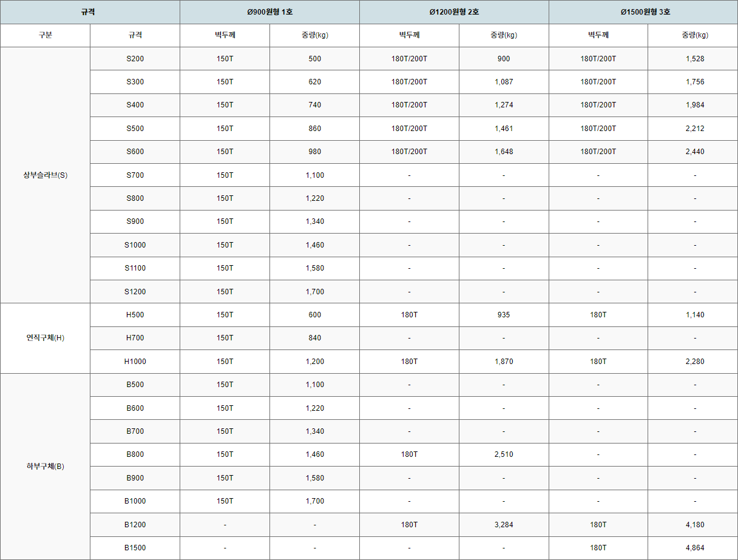
Task: Click the 1,870 weight value
Action: tap(504, 362)
